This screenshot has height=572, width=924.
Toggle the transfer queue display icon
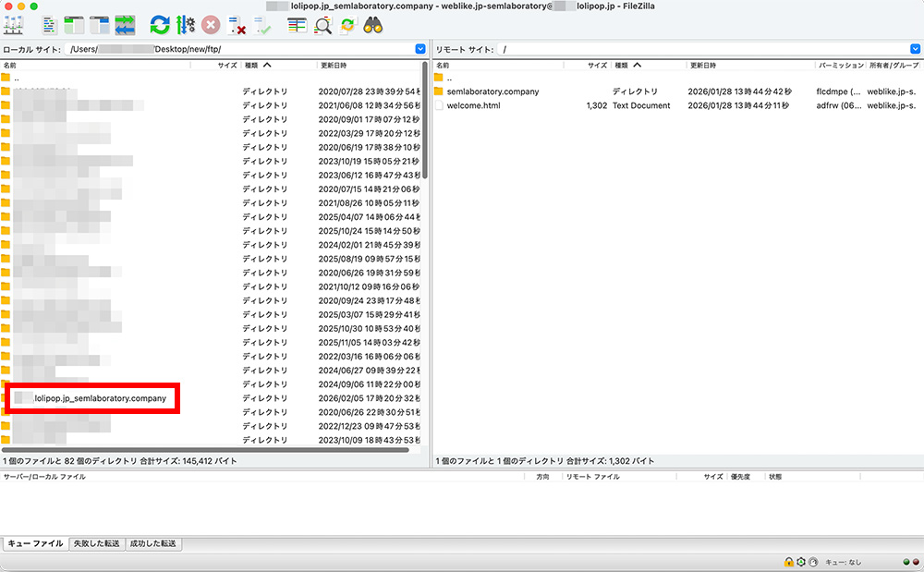tap(125, 25)
